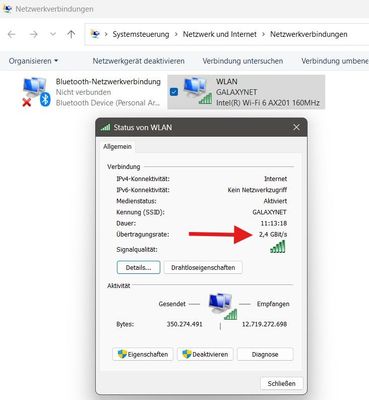This screenshot has height=400, width=369.
Task: Click the Eigenschaften button with shield
Action: tap(143, 354)
